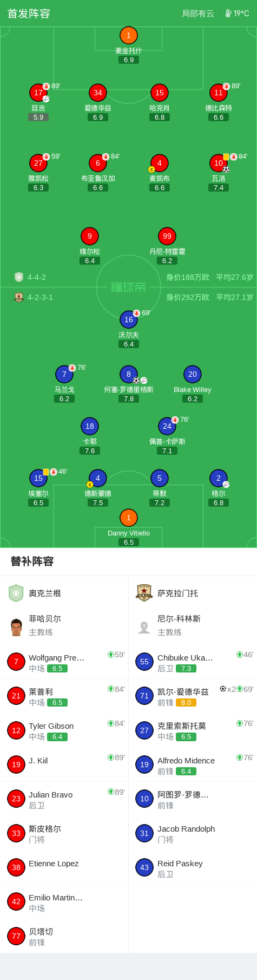Tap substitute 莱普利 number 21
This screenshot has height=980, width=257.
point(16,696)
